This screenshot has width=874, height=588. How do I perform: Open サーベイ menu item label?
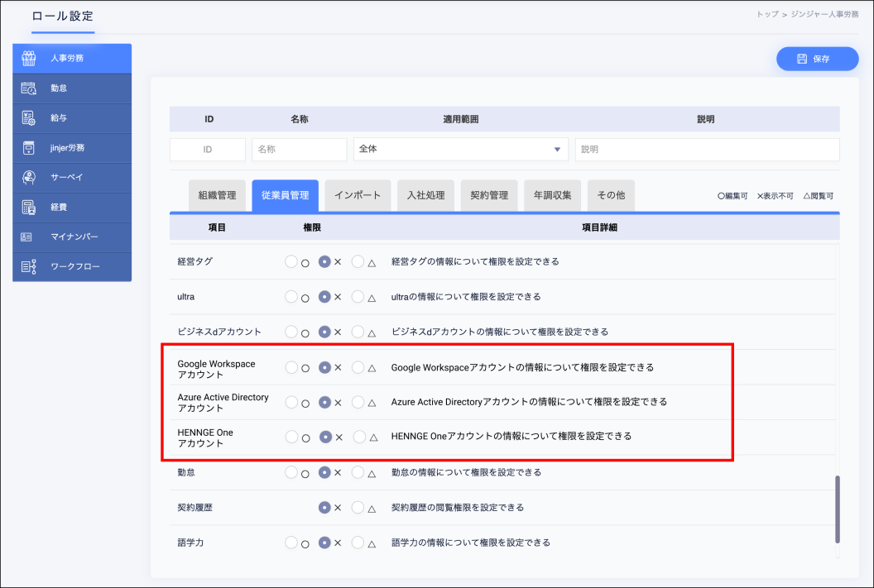[x=67, y=177]
